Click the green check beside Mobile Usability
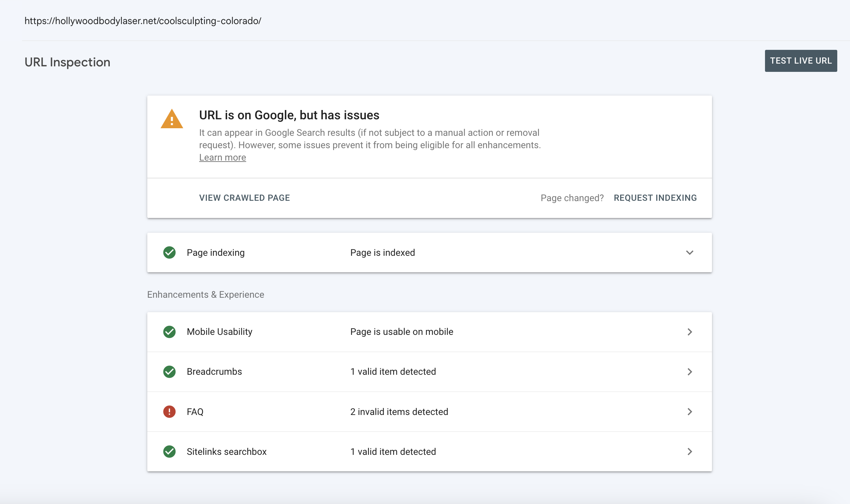Image resolution: width=850 pixels, height=504 pixels. (169, 332)
